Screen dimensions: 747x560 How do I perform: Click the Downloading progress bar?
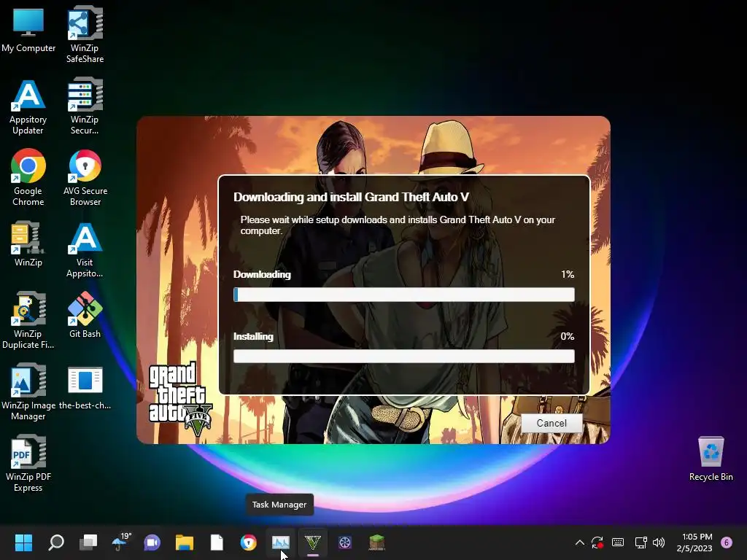point(404,295)
